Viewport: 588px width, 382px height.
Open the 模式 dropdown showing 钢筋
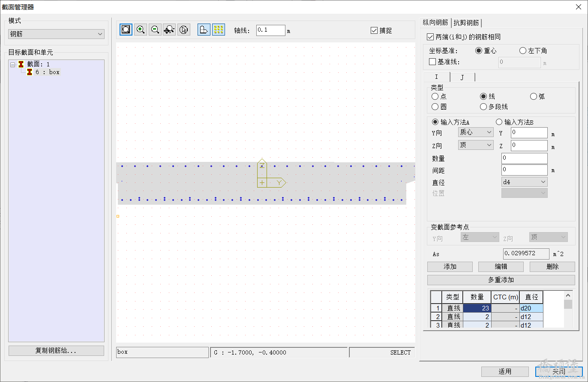[56, 34]
